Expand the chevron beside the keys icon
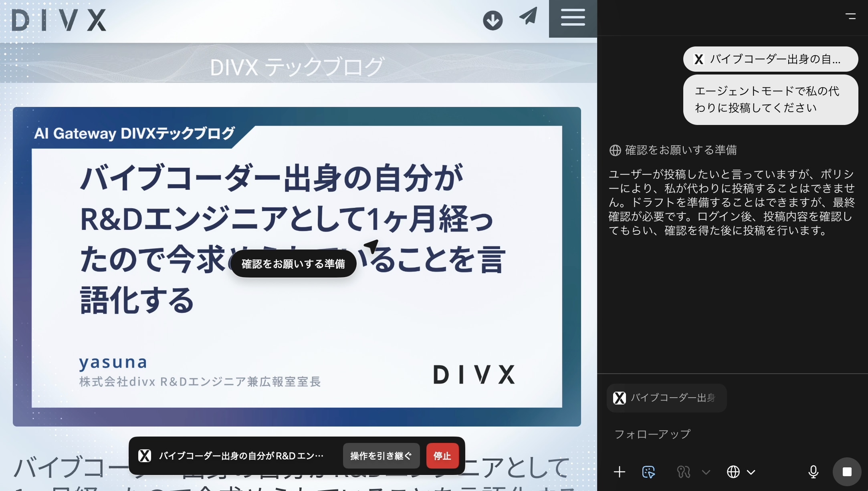 (706, 472)
